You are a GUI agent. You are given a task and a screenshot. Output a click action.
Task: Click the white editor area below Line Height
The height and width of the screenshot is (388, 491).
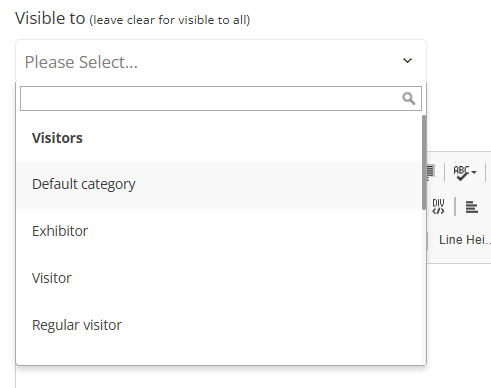pos(459,325)
